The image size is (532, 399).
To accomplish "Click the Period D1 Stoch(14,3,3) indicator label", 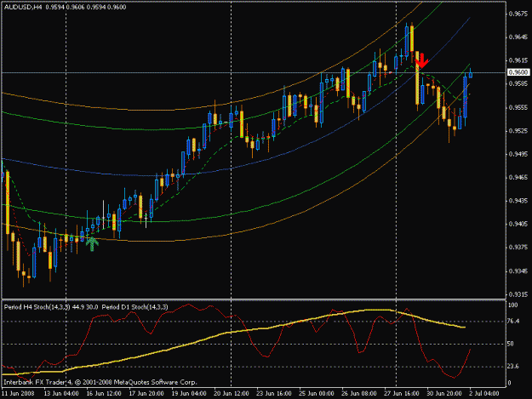I will [x=134, y=307].
